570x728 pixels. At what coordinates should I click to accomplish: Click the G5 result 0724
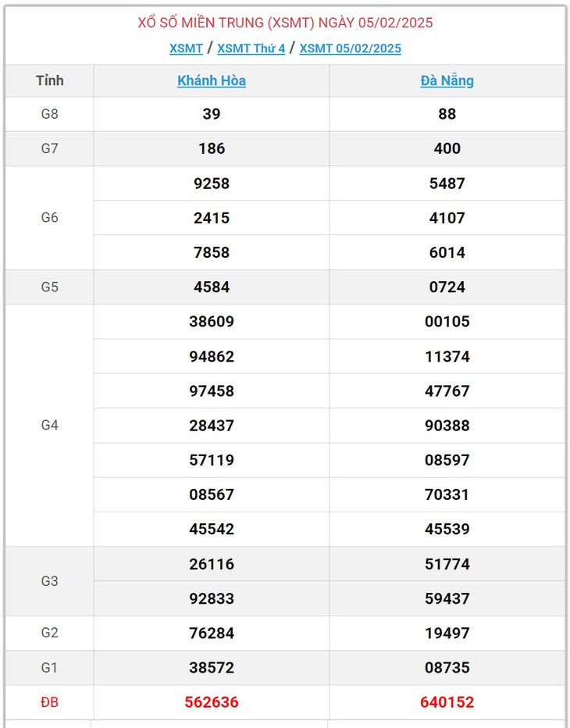(447, 287)
